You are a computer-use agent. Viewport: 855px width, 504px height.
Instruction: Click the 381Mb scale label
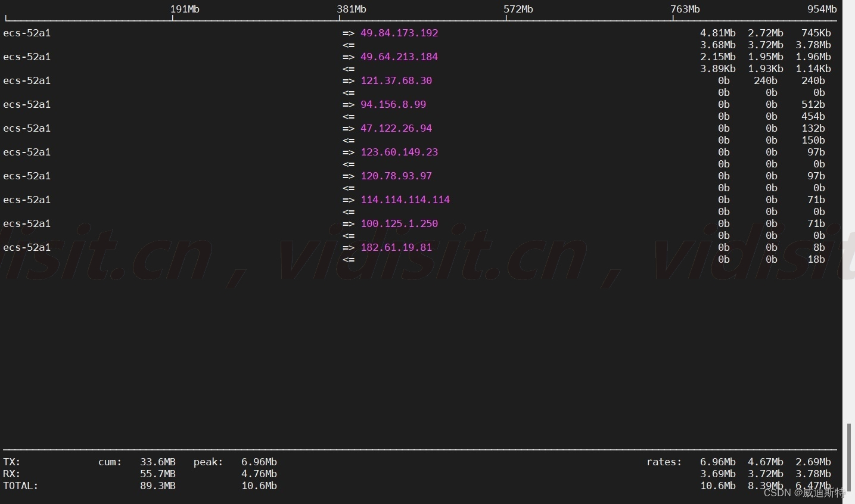click(352, 9)
